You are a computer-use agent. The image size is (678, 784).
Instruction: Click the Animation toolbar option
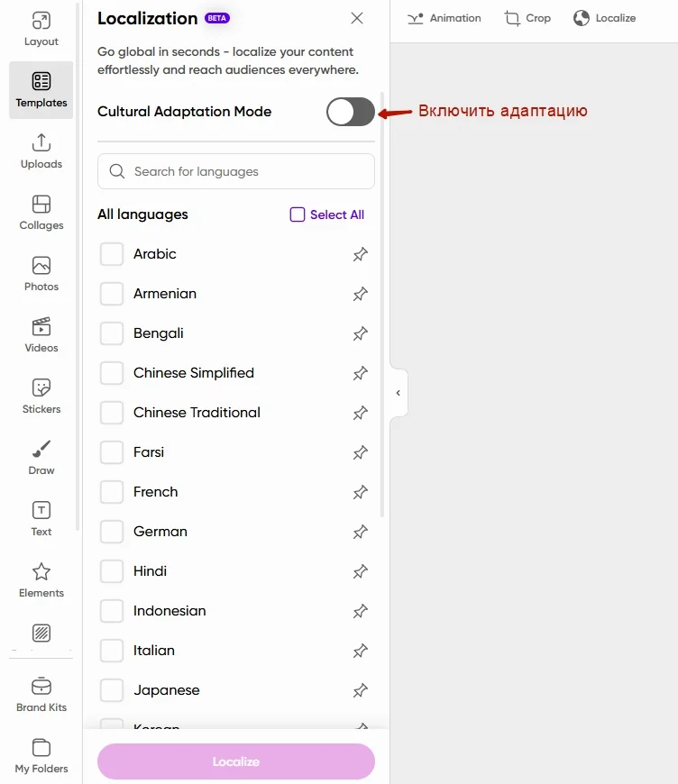pos(444,18)
